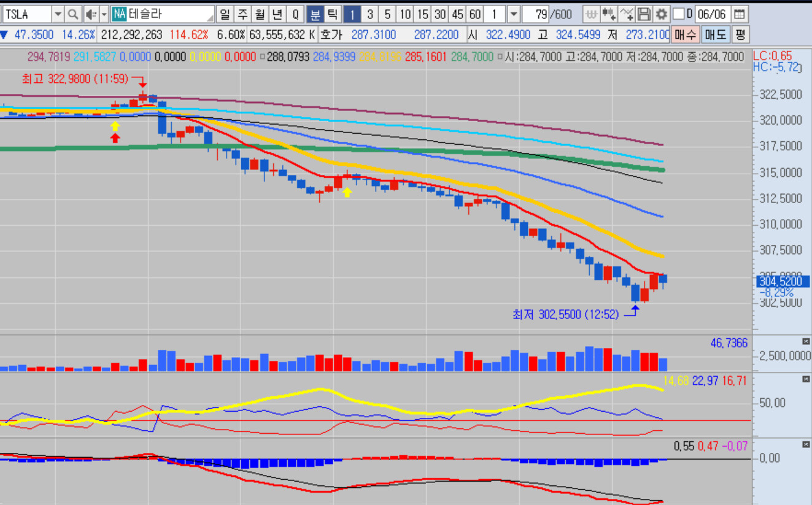Select the 60-minute interval button
Screen dimensions: 812x505
474,14
